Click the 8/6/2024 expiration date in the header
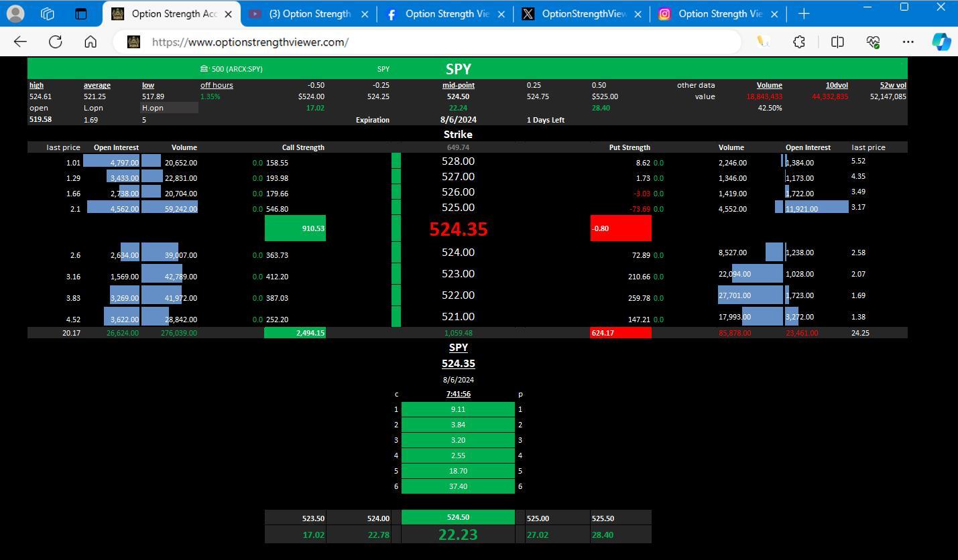 [459, 119]
